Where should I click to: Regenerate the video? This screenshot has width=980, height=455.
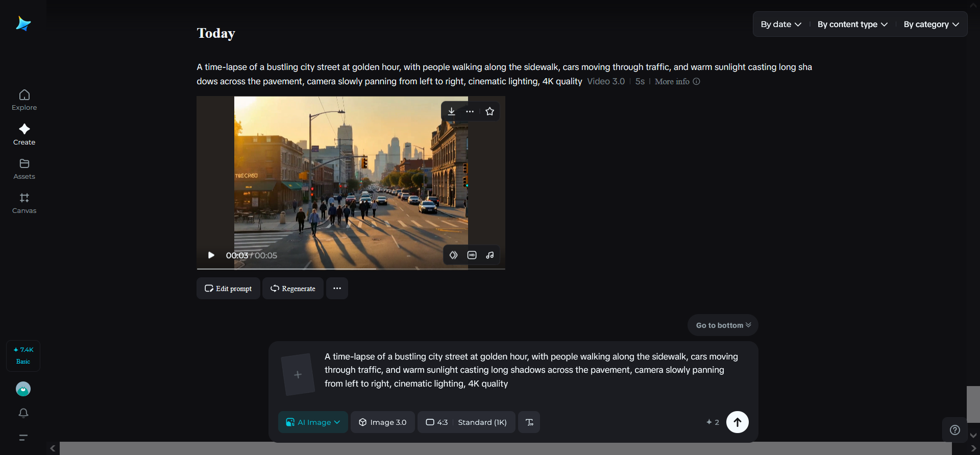(293, 289)
